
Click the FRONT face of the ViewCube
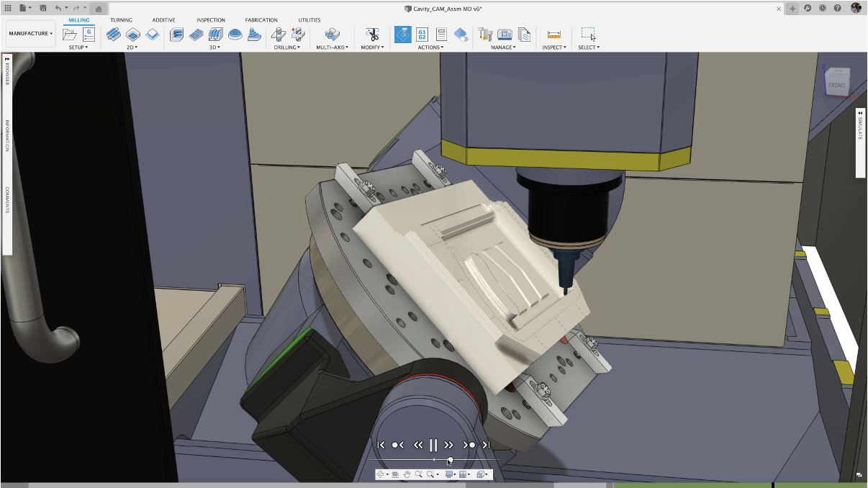(x=837, y=86)
